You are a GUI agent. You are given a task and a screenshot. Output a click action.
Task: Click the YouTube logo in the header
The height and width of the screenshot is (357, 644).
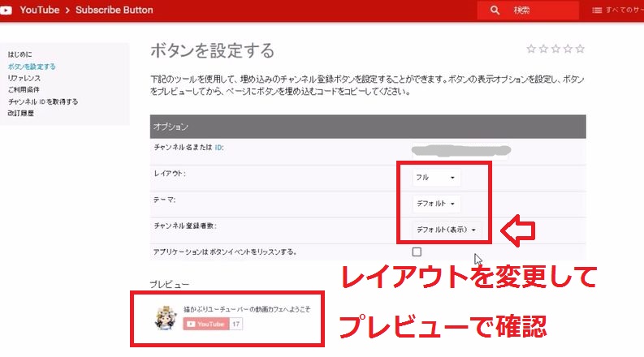click(6, 10)
